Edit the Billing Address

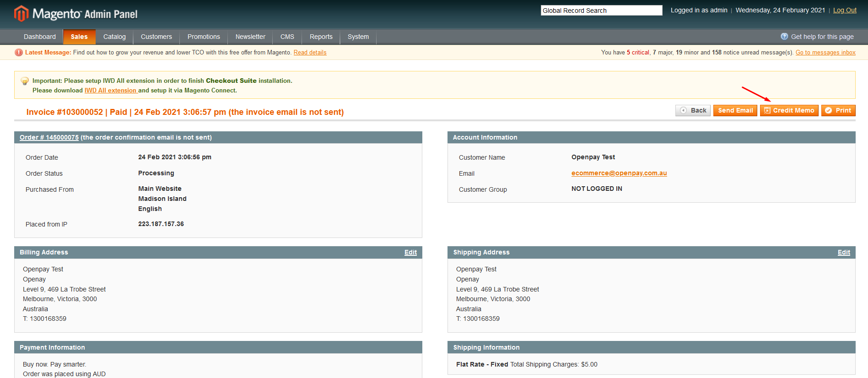pos(410,252)
